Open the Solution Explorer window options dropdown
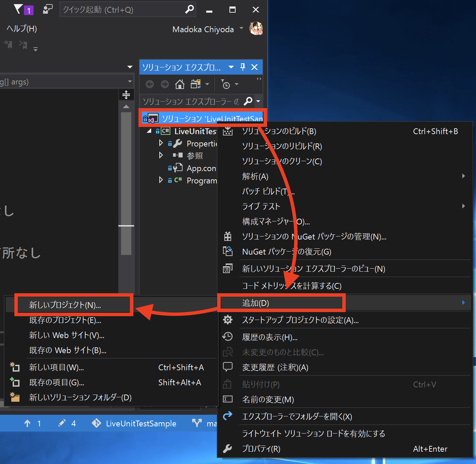This screenshot has width=476, height=464. (231, 67)
